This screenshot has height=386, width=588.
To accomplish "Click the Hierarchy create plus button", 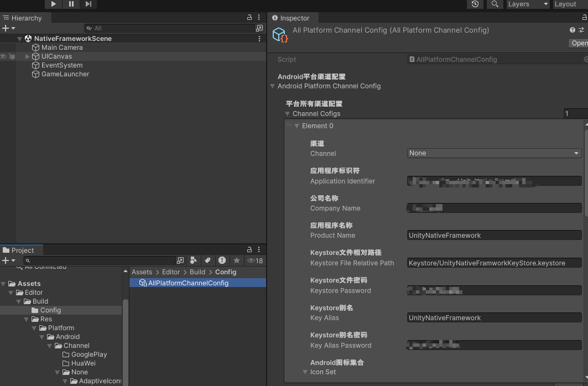I will click(x=5, y=28).
